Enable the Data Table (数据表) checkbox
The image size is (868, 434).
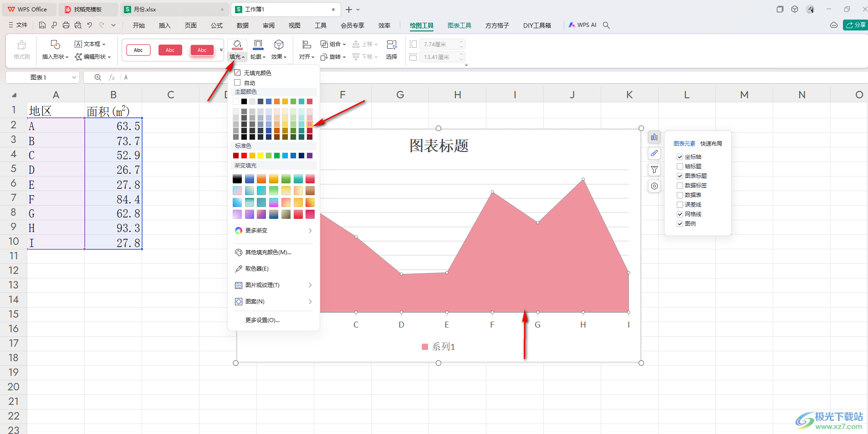pos(680,195)
